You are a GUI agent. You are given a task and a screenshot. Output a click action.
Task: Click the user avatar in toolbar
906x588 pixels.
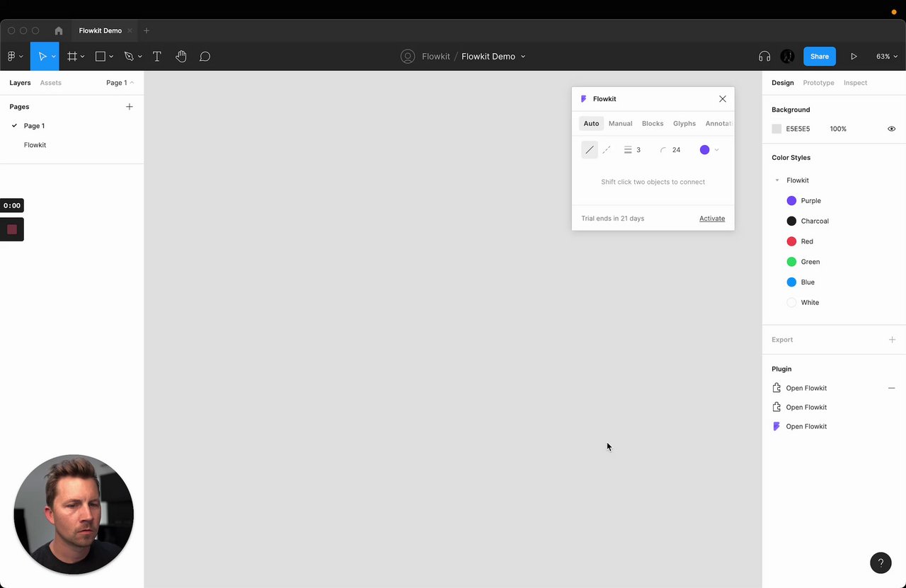pos(787,57)
